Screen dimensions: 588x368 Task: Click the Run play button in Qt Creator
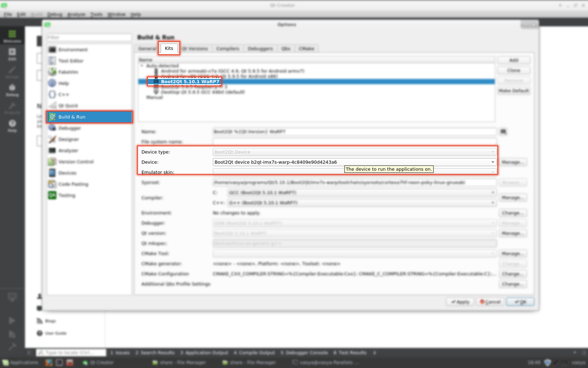pos(12,321)
